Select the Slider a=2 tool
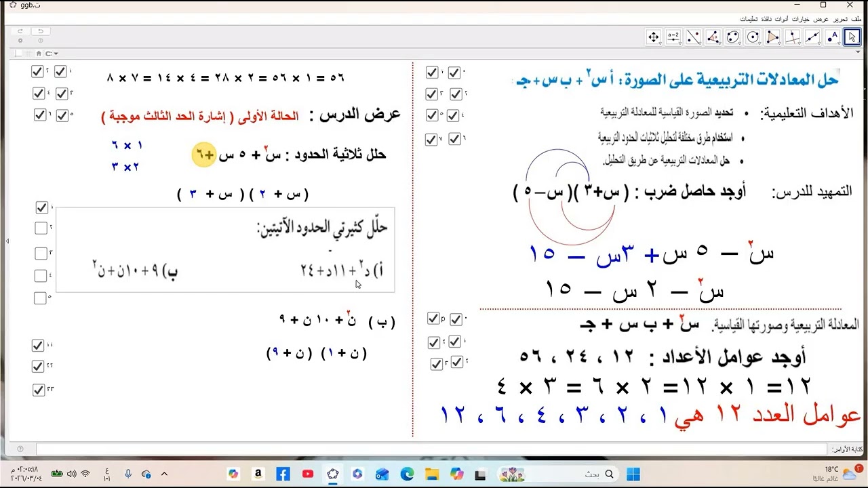The width and height of the screenshot is (868, 488). click(x=673, y=37)
